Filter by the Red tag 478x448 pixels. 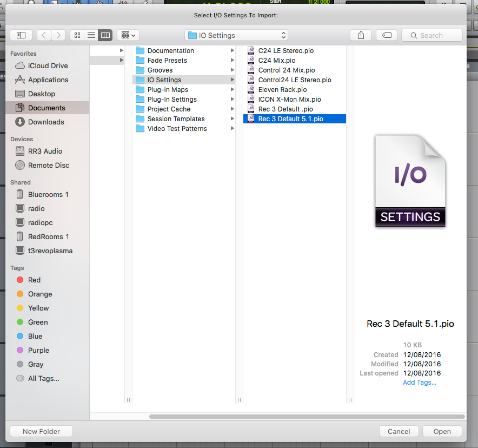coord(47,280)
